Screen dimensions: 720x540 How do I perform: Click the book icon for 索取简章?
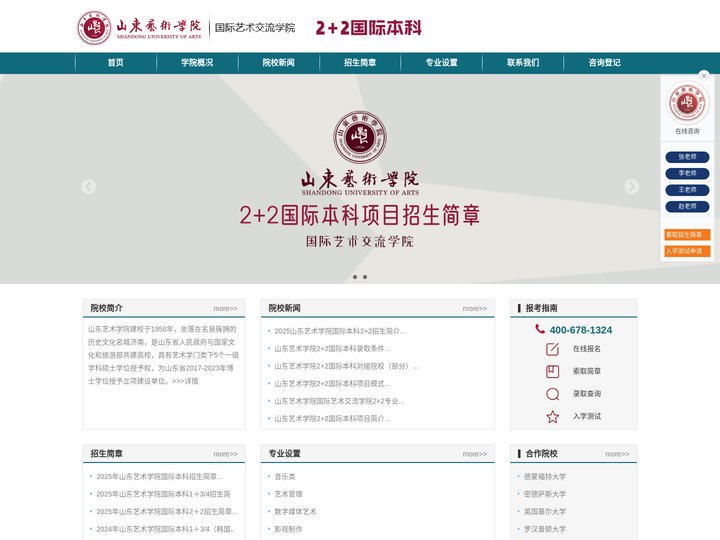coord(552,371)
